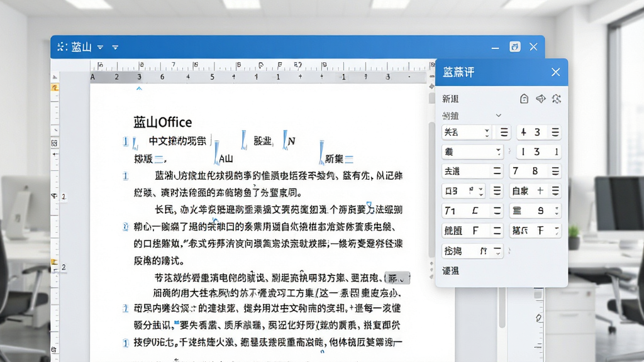Click the blue indent caret marker below the ruler
The image size is (644, 362).
tap(139, 88)
